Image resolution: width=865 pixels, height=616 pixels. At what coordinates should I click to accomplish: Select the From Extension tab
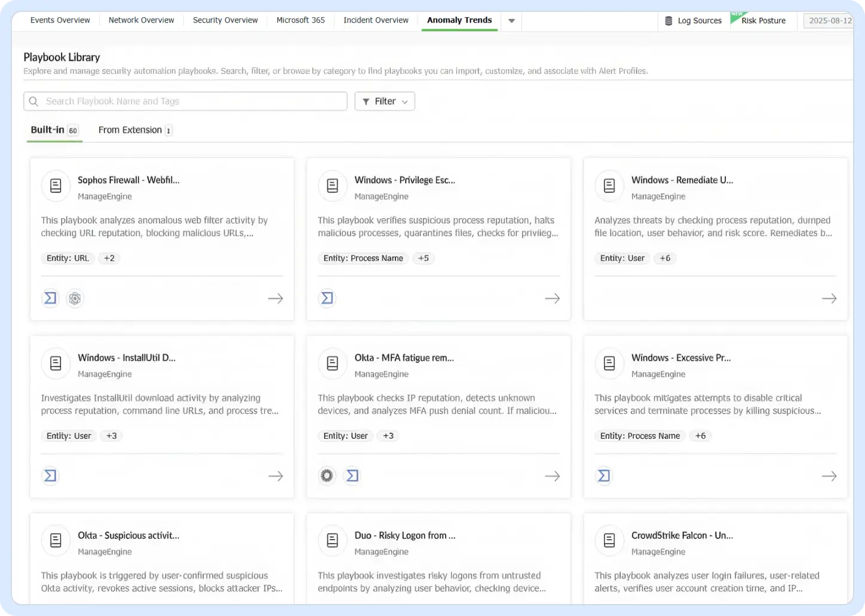point(136,130)
